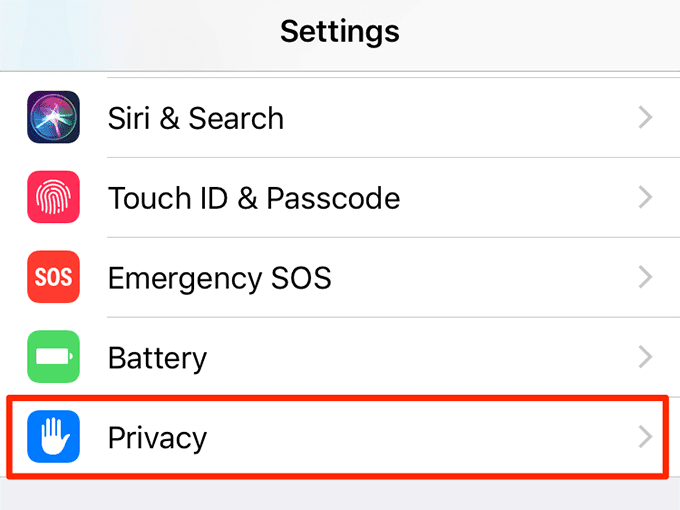This screenshot has width=680, height=510.
Task: Select the Touch ID & Passcode label
Action: [x=254, y=198]
